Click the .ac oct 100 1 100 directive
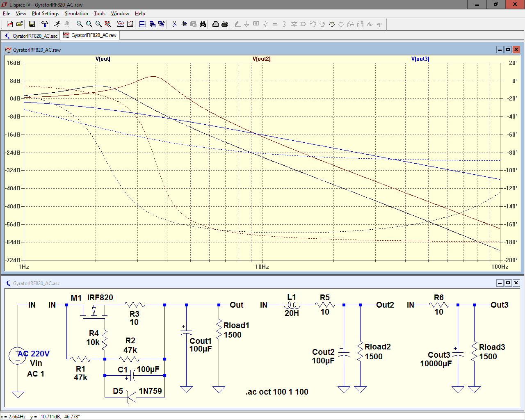The width and height of the screenshot is (525, 420). (277, 392)
